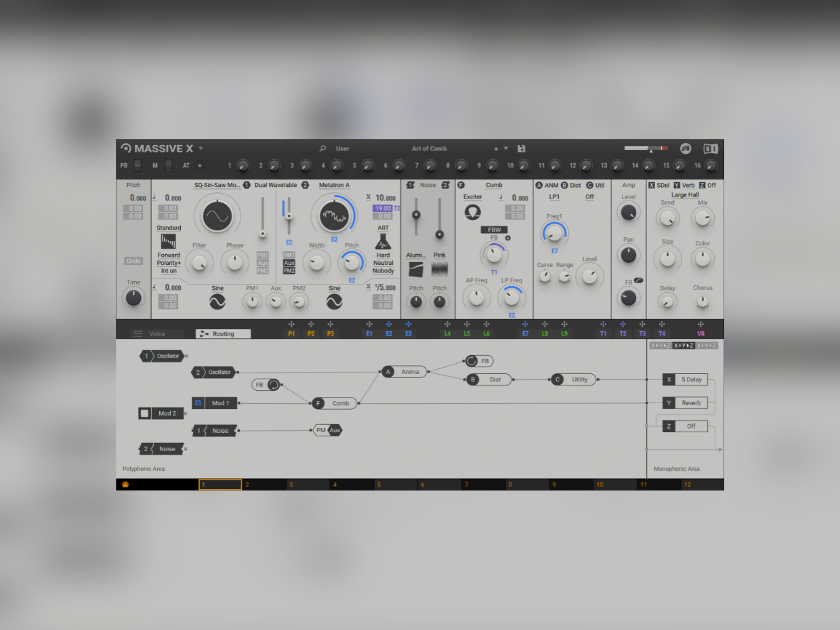Toggle the FBW button in the Comb filter

pos(494,230)
